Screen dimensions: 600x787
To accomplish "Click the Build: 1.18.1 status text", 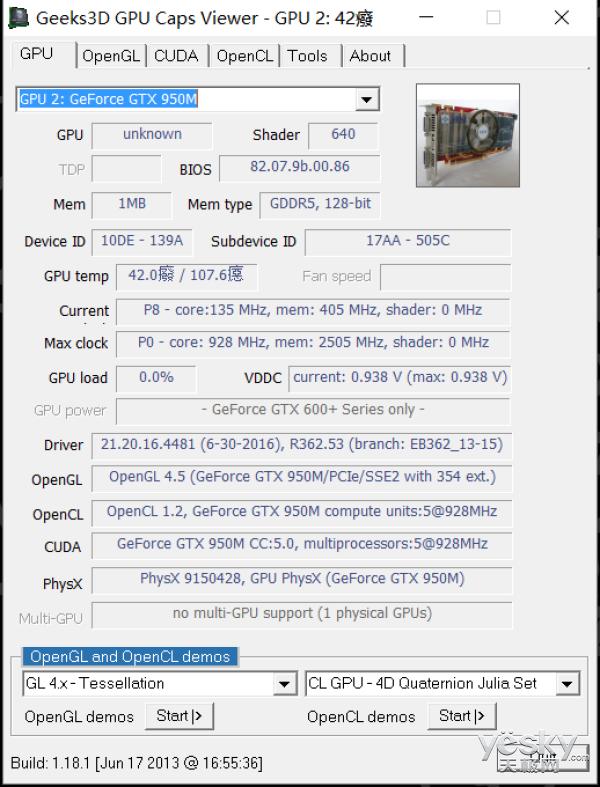I will coord(137,763).
